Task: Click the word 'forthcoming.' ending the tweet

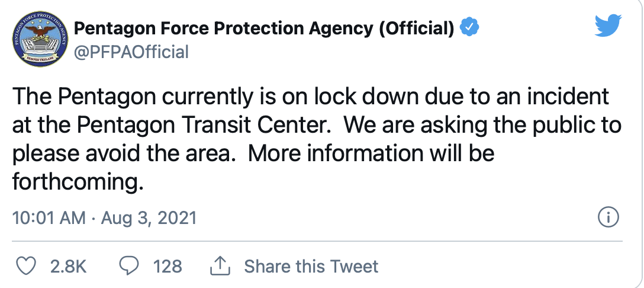Action: click(78, 181)
